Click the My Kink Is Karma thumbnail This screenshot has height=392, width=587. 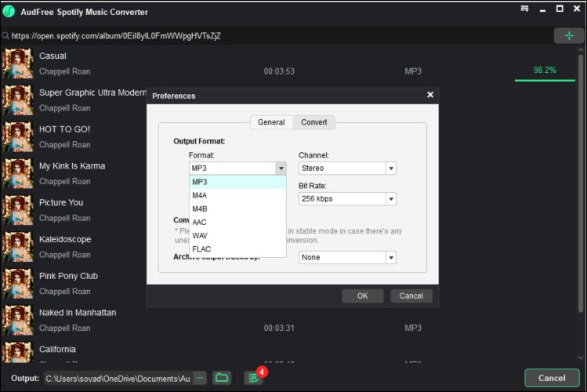17,173
